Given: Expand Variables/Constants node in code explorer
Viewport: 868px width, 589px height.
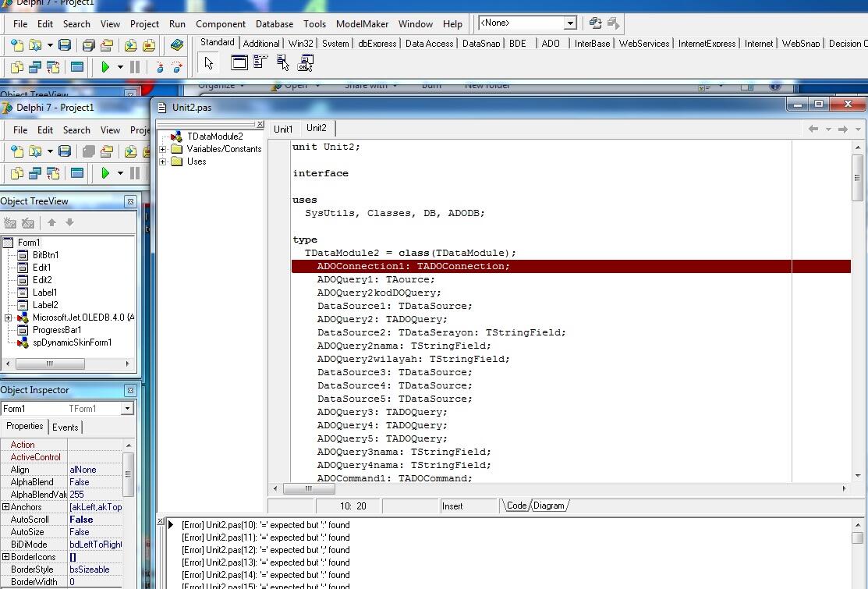Looking at the screenshot, I should (x=163, y=149).
